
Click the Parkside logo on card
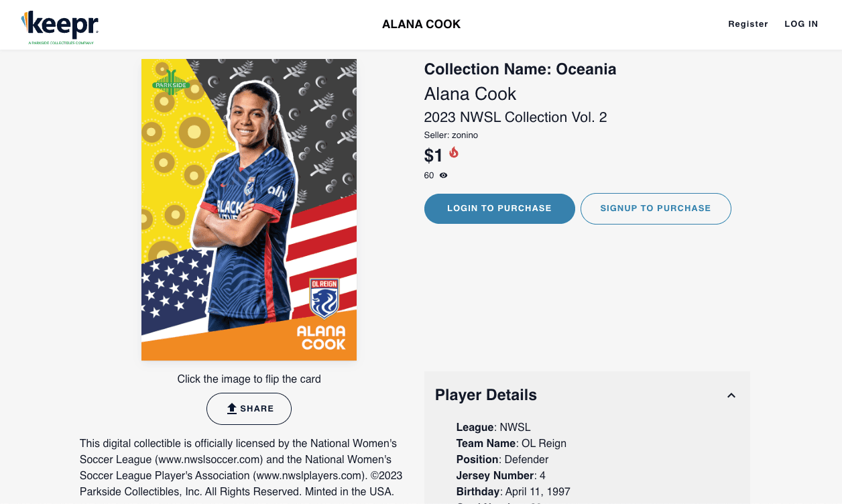(169, 83)
